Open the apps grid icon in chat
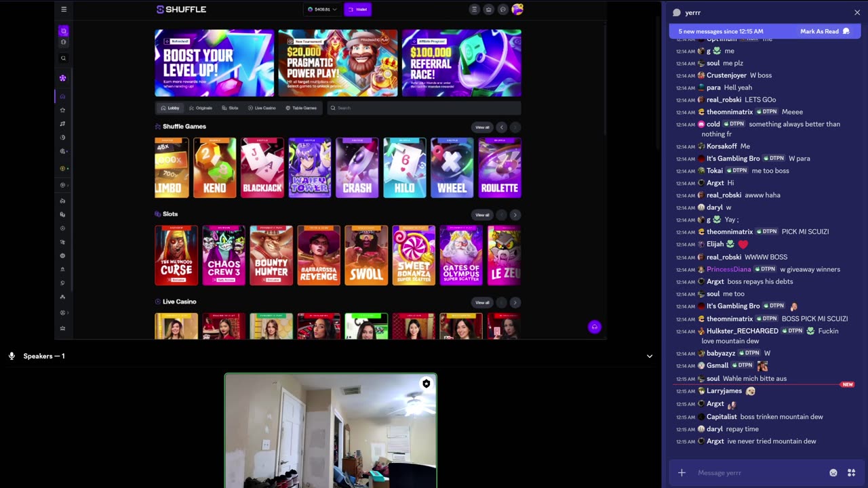Viewport: 868px width, 488px height. 851,472
